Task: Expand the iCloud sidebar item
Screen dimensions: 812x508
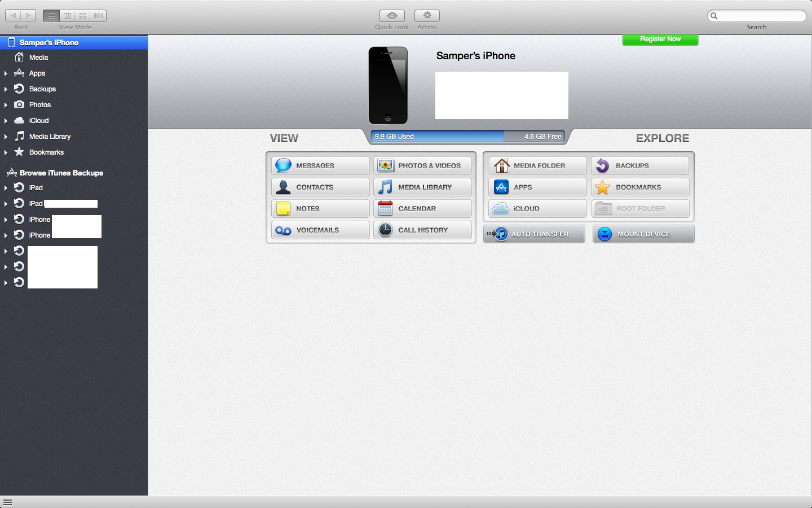Action: pyautogui.click(x=6, y=121)
